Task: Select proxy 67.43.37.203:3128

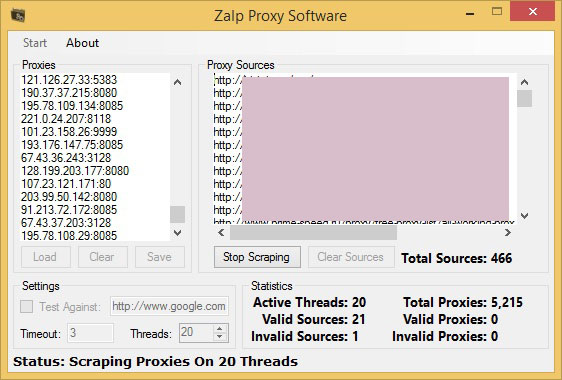Action: [66, 223]
